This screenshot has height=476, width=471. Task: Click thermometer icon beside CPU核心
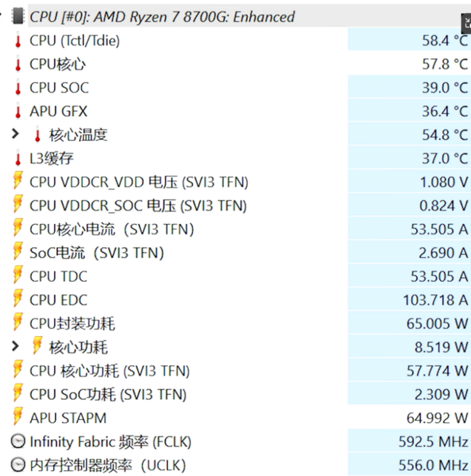(18, 64)
